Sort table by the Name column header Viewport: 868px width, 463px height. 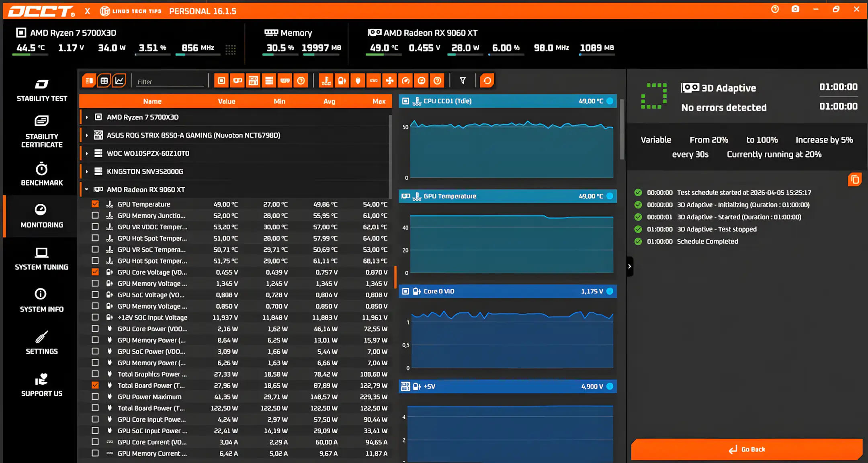pos(152,102)
